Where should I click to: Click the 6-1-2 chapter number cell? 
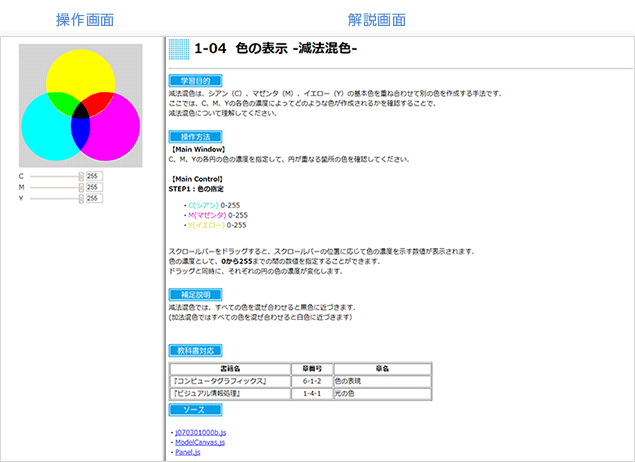tap(312, 381)
